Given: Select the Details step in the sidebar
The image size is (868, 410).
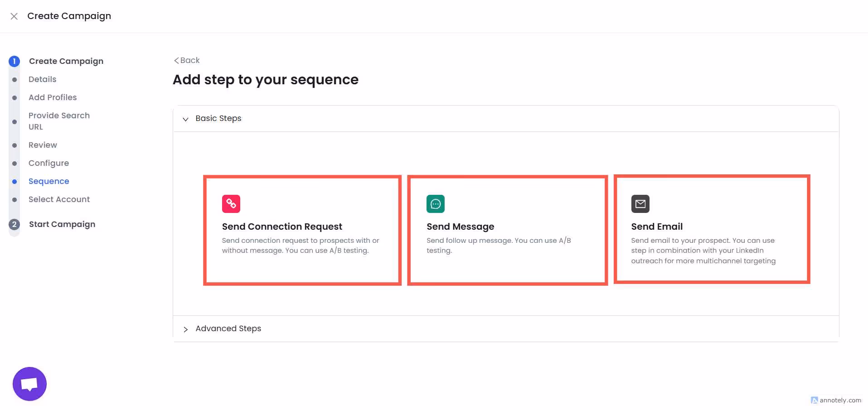Looking at the screenshot, I should [x=42, y=79].
